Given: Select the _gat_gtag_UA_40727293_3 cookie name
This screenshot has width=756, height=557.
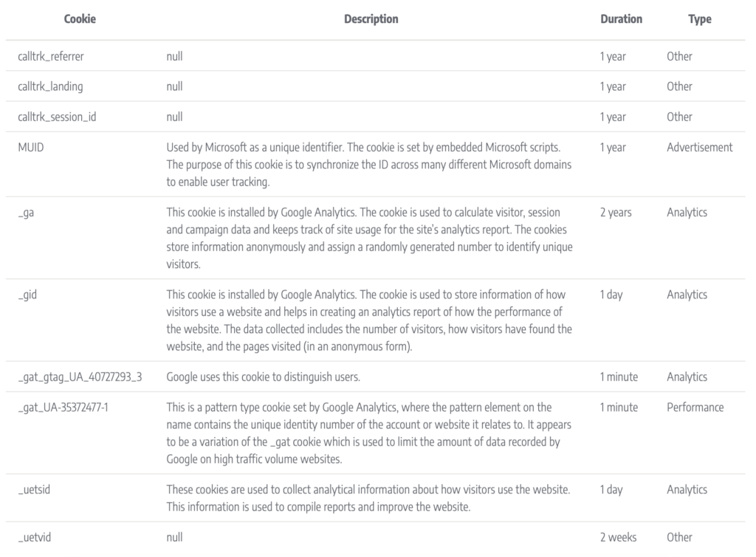Looking at the screenshot, I should pos(80,377).
